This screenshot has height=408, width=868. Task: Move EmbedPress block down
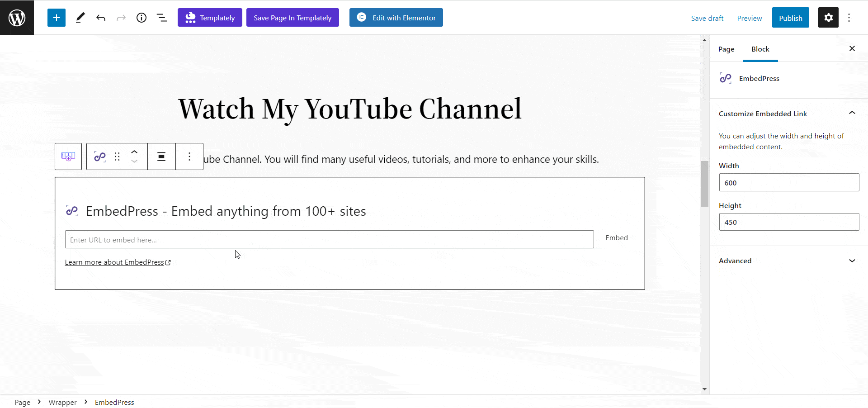click(134, 161)
